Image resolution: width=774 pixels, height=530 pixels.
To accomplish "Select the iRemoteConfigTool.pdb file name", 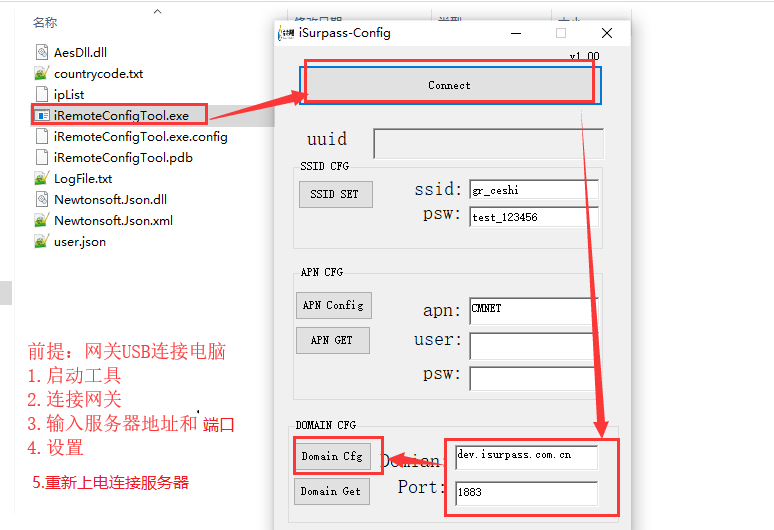I will click(123, 157).
